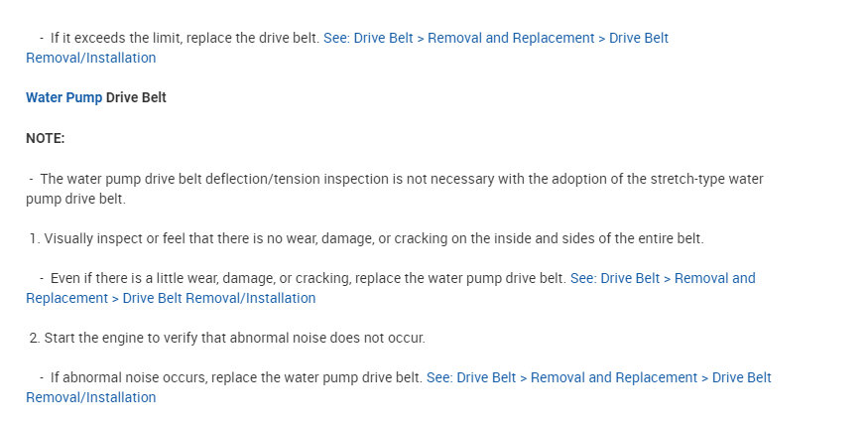Screen dimensions: 868x429
Task: Click "stretch-type water" words in the note
Action: coord(714,179)
